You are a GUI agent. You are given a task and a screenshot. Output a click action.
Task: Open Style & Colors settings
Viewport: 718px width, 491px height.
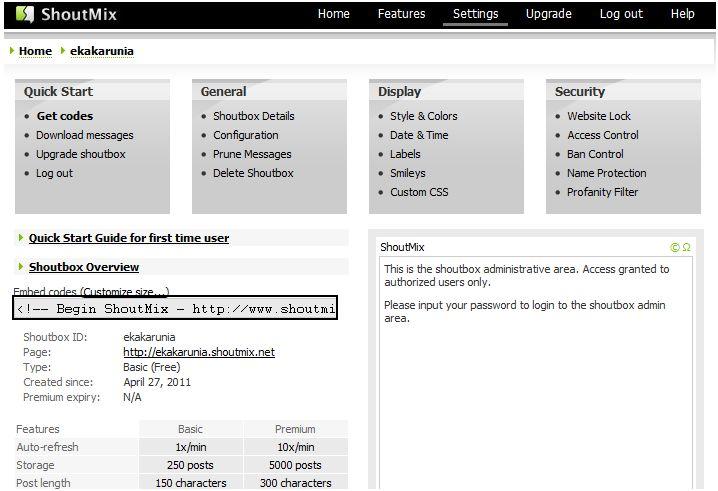pos(424,116)
